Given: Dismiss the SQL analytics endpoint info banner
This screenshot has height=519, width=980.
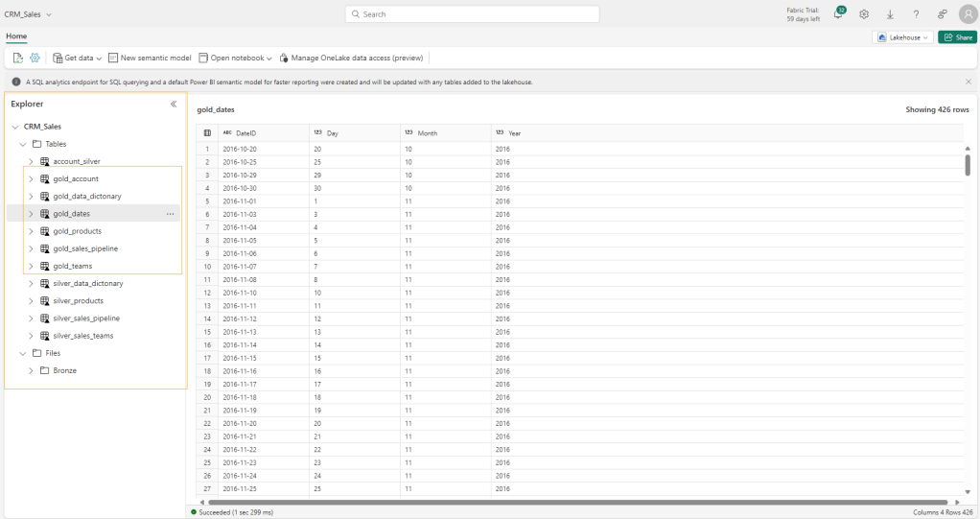Looking at the screenshot, I should (968, 82).
